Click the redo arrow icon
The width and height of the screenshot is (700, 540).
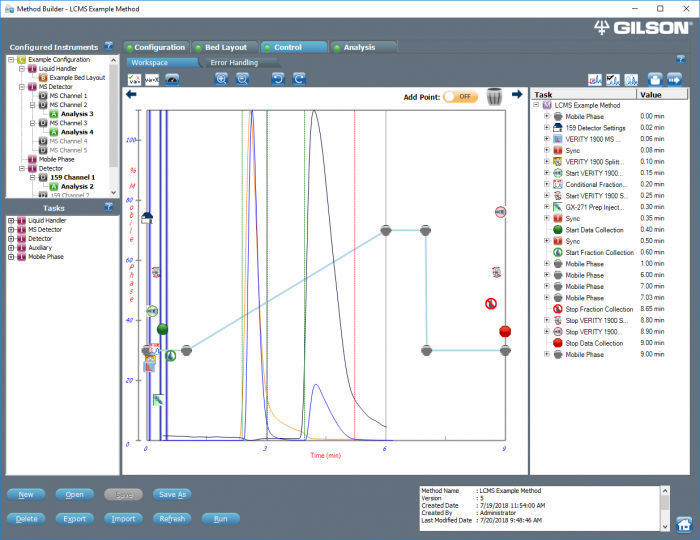[299, 79]
